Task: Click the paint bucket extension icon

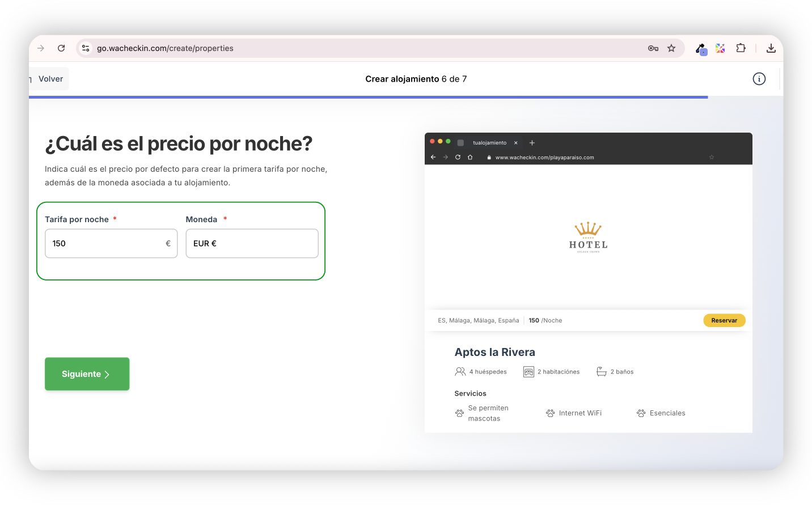Action: [701, 49]
